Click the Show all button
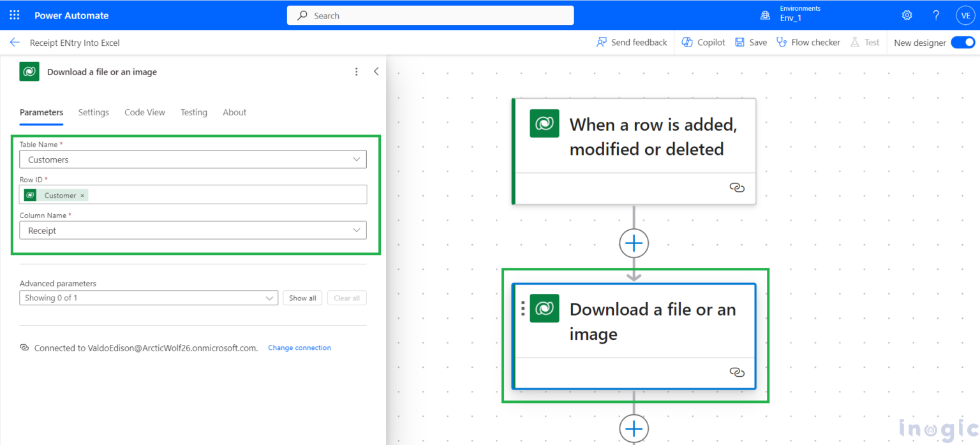The image size is (980, 445). click(302, 298)
